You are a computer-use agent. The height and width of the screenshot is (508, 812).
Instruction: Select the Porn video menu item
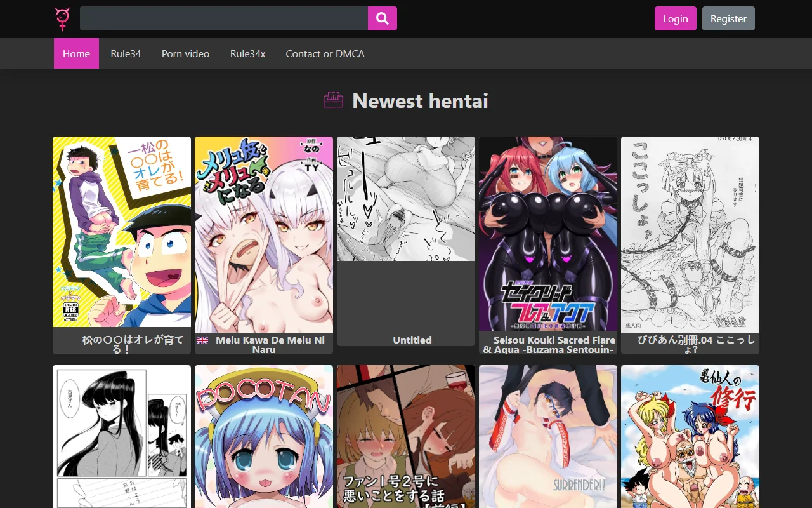(185, 53)
